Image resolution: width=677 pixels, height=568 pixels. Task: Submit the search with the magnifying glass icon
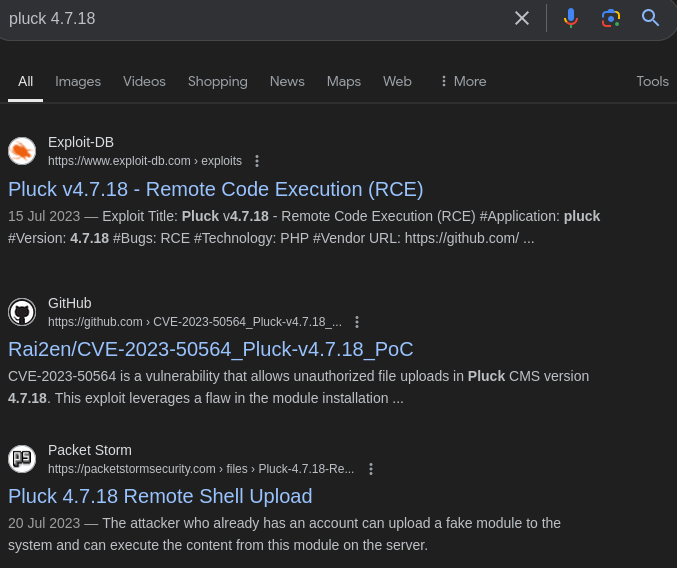tap(651, 18)
